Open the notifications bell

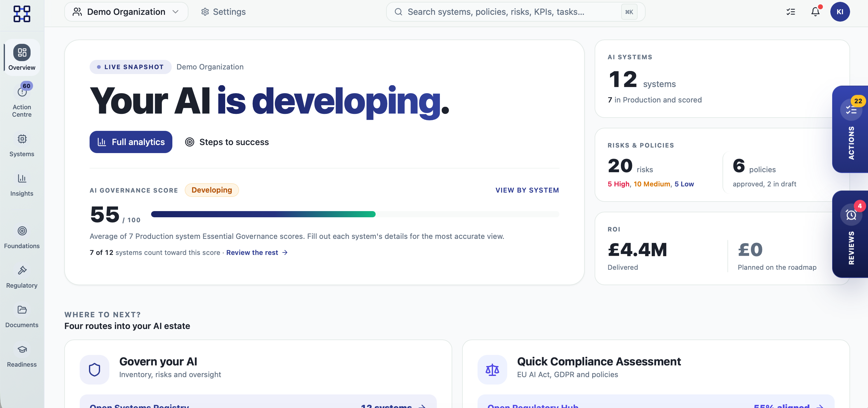tap(815, 12)
